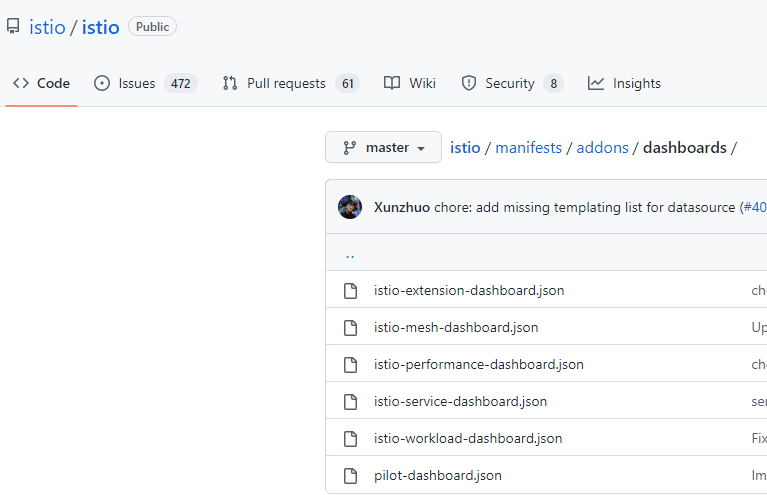Go to manifests folder in breadcrumb

click(528, 148)
